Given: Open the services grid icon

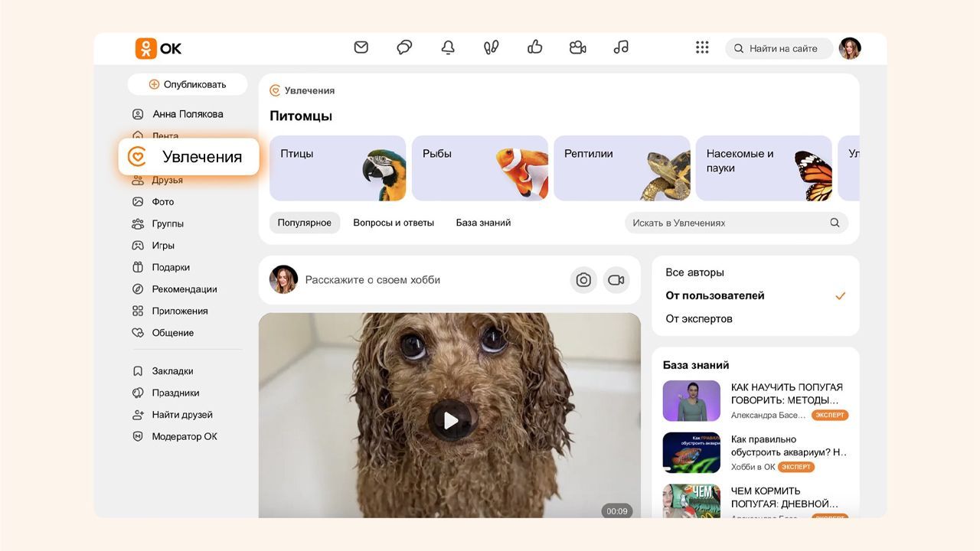Looking at the screenshot, I should [x=702, y=47].
